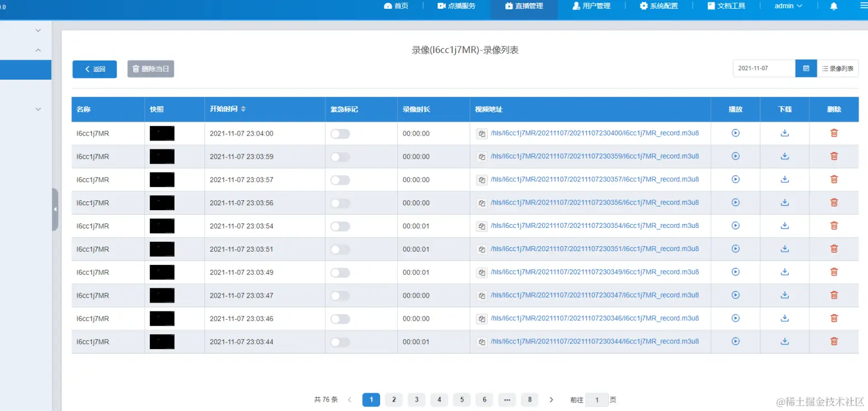Open the admin user dropdown
The width and height of the screenshot is (868, 411).
pyautogui.click(x=788, y=6)
